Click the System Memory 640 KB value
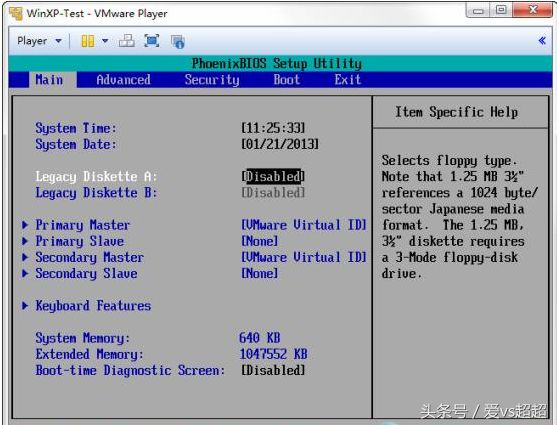 260,338
